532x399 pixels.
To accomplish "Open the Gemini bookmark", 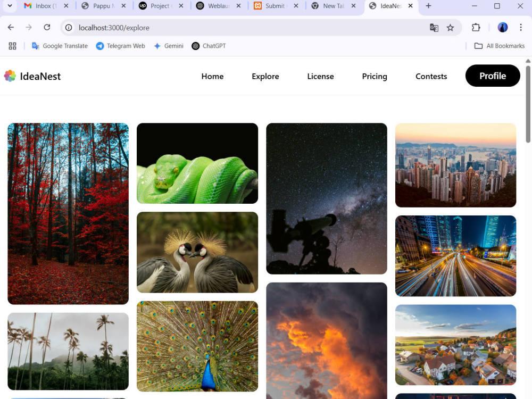I will coord(169,46).
